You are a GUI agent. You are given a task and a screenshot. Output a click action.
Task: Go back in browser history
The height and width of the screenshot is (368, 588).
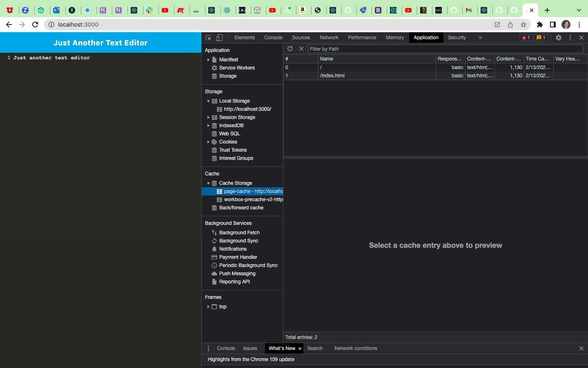coord(9,25)
